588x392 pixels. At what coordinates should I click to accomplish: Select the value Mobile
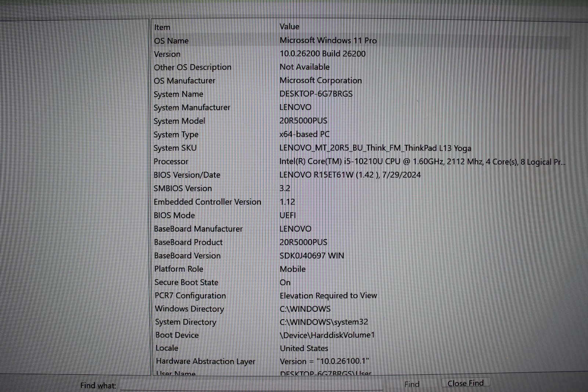(x=293, y=269)
